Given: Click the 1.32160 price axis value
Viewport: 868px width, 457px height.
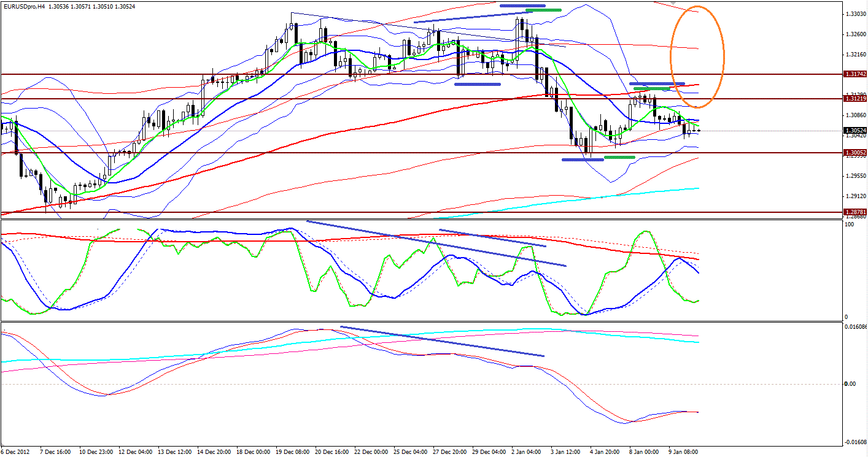Looking at the screenshot, I should pyautogui.click(x=855, y=55).
